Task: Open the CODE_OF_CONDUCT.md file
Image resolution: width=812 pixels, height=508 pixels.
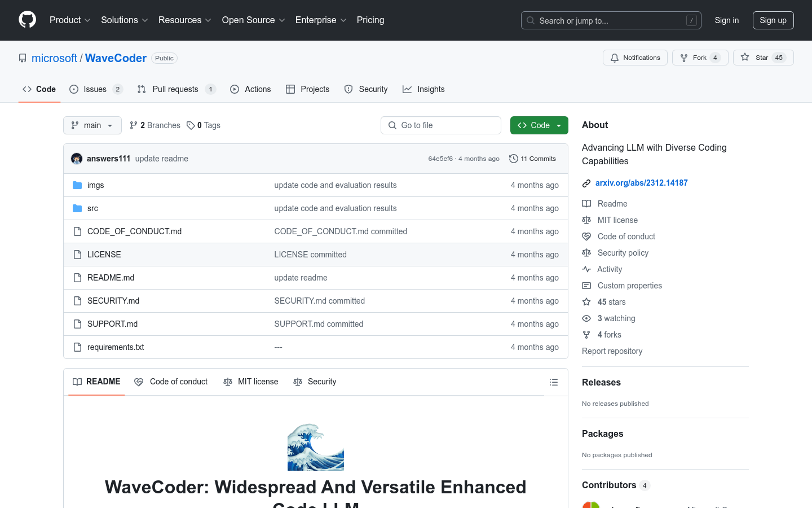Action: (134, 231)
